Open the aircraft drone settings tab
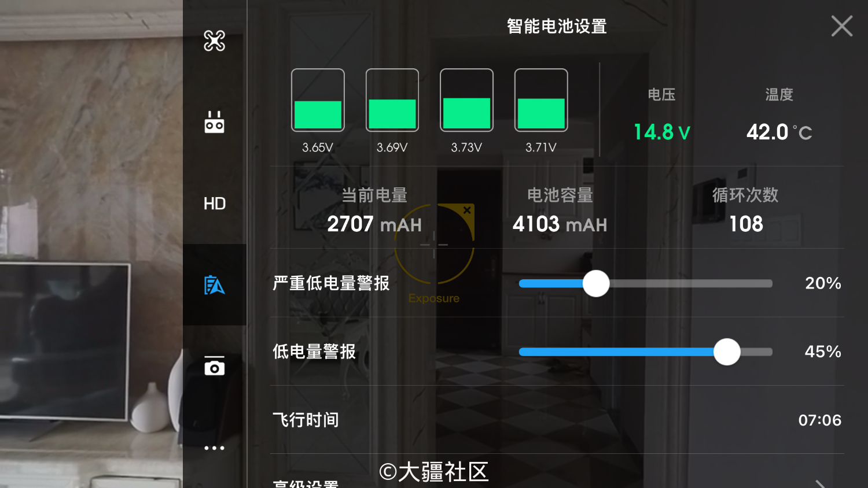868x488 pixels. pyautogui.click(x=214, y=40)
